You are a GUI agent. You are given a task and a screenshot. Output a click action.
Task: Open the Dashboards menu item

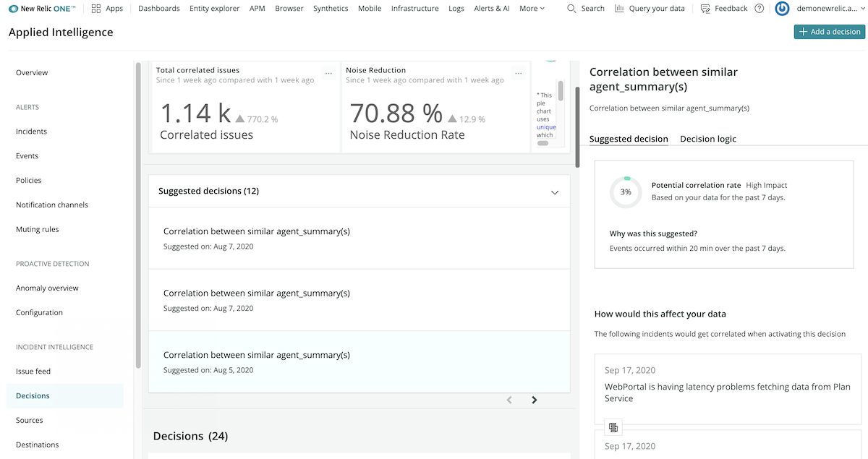pyautogui.click(x=159, y=9)
